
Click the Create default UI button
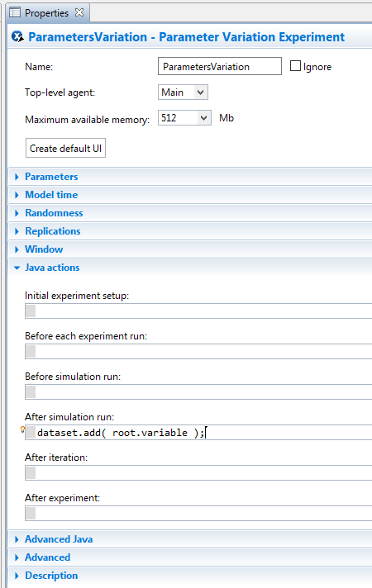(65, 148)
